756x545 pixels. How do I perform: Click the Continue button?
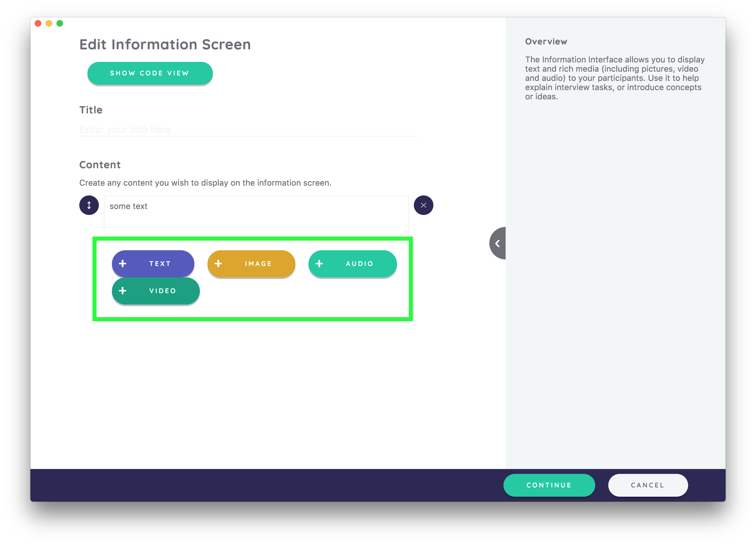(549, 485)
